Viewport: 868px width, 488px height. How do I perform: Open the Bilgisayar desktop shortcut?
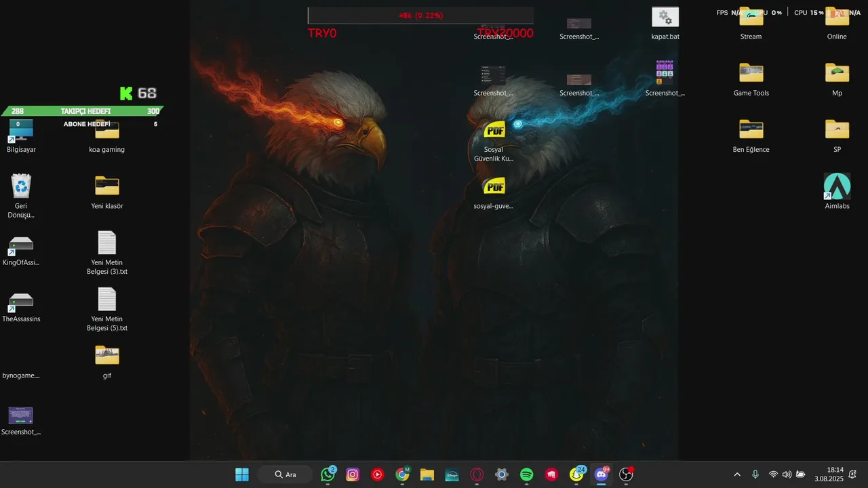click(21, 137)
